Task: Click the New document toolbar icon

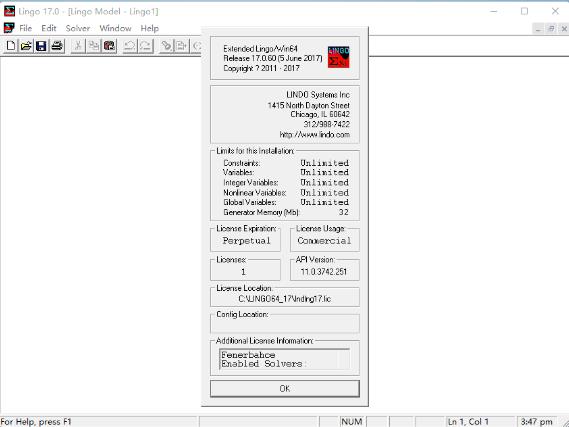Action: [x=11, y=46]
